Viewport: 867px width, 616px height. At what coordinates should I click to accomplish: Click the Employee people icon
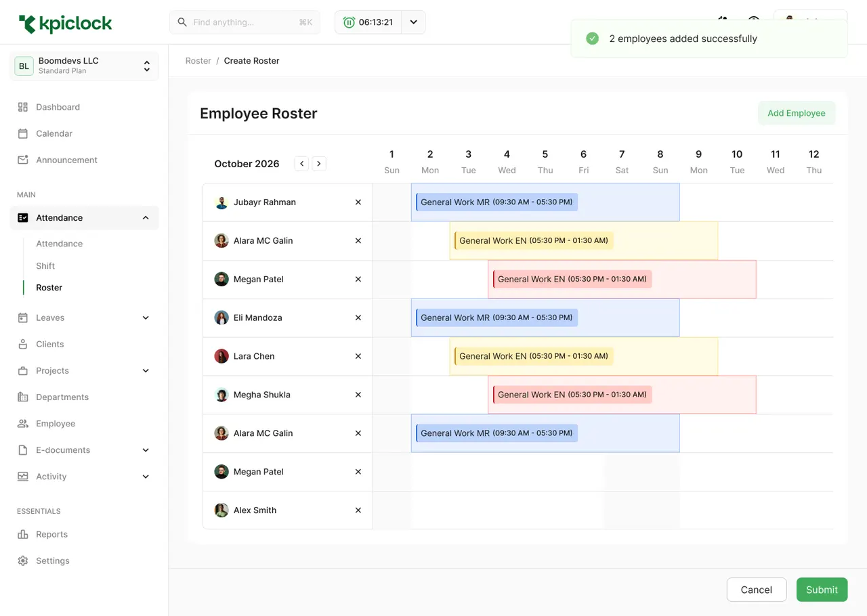[x=23, y=423]
